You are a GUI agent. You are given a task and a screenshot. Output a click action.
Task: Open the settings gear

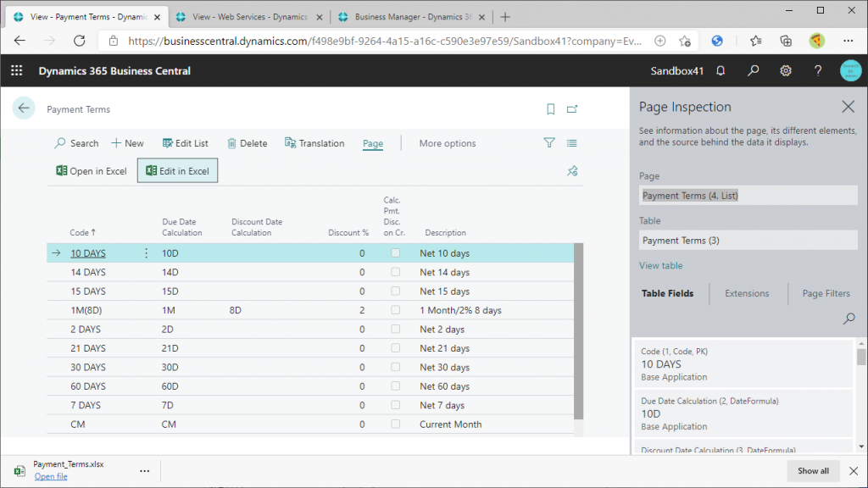[786, 71]
